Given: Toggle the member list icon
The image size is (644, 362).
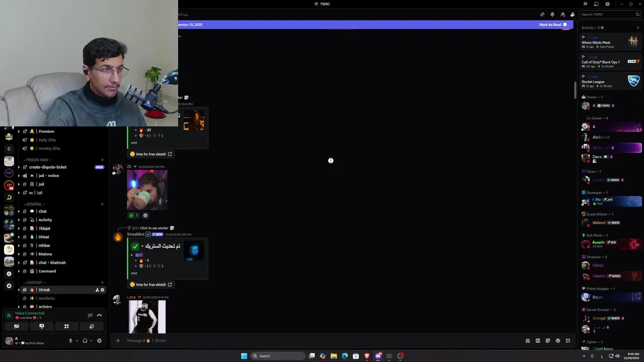Looking at the screenshot, I should coord(573,14).
